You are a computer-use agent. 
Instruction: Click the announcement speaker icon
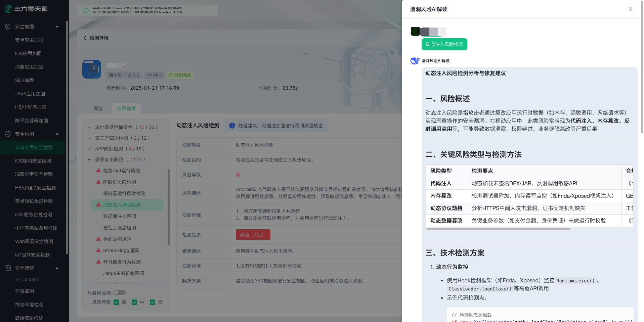click(86, 10)
